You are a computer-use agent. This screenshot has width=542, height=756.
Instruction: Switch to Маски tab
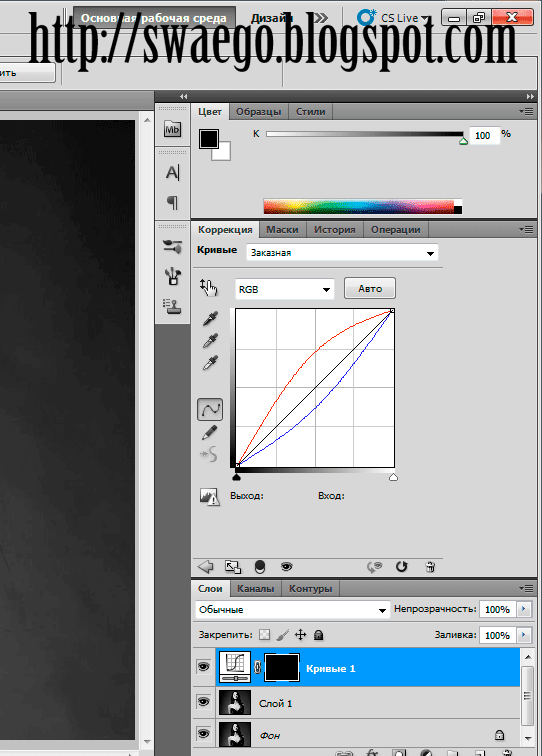point(282,230)
